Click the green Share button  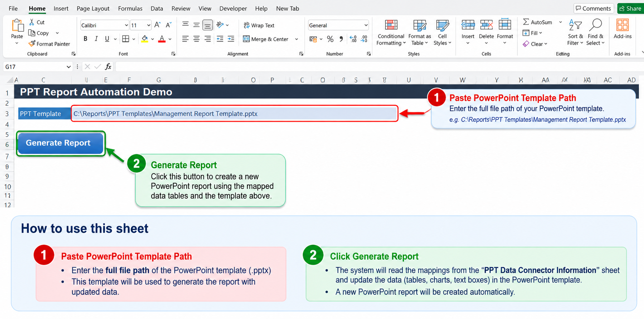coord(630,8)
